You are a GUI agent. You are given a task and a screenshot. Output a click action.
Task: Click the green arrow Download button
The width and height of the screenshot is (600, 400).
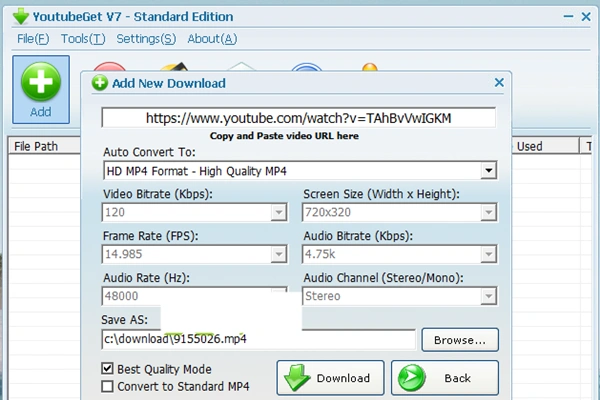(x=328, y=378)
